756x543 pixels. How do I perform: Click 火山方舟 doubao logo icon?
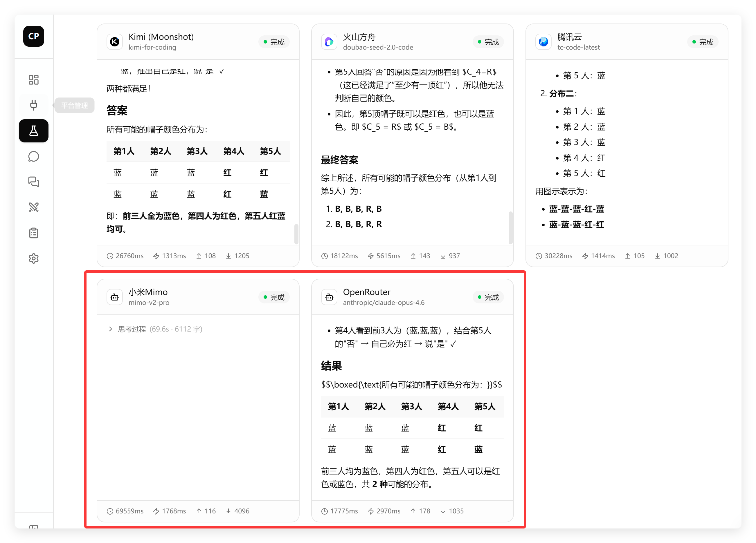pyautogui.click(x=329, y=42)
